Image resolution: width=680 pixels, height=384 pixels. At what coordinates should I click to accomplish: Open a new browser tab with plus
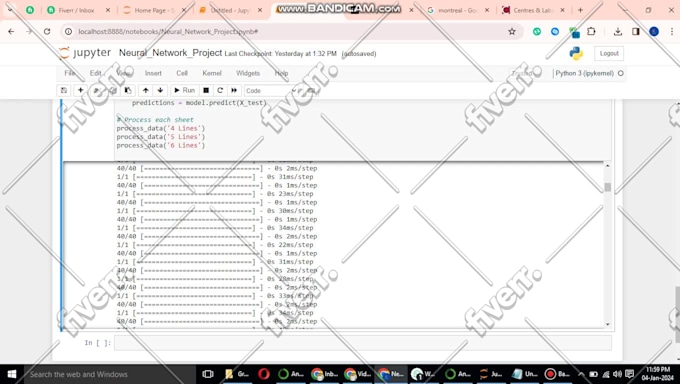[580, 10]
